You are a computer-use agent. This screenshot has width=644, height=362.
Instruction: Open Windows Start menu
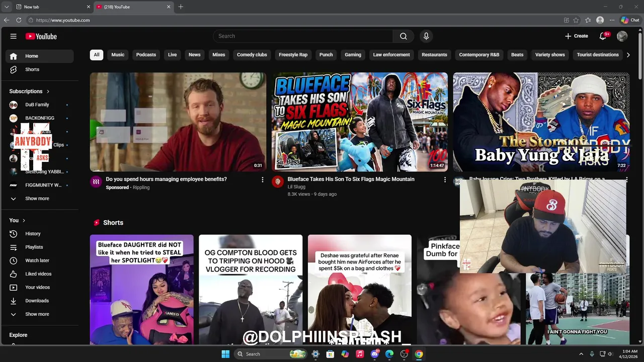pyautogui.click(x=225, y=354)
